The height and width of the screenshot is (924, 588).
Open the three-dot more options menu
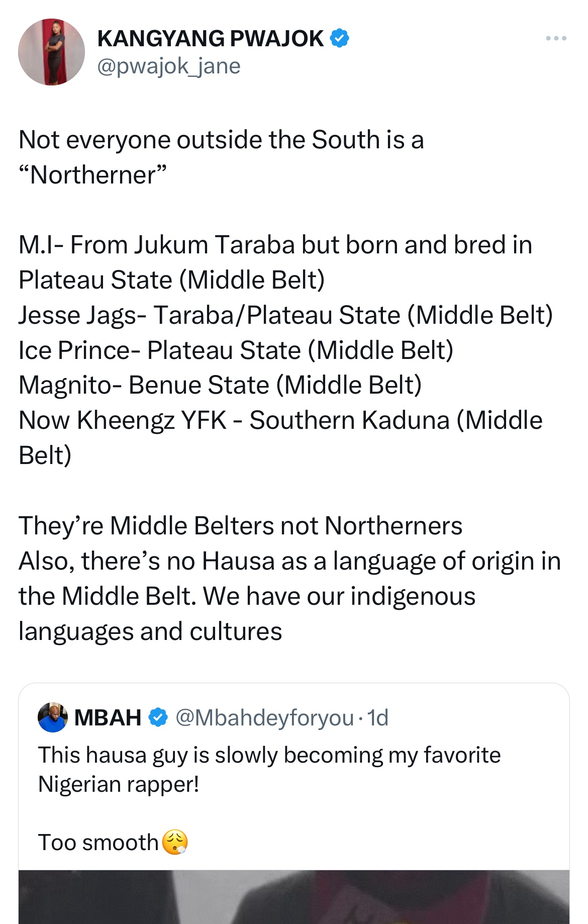point(556,38)
